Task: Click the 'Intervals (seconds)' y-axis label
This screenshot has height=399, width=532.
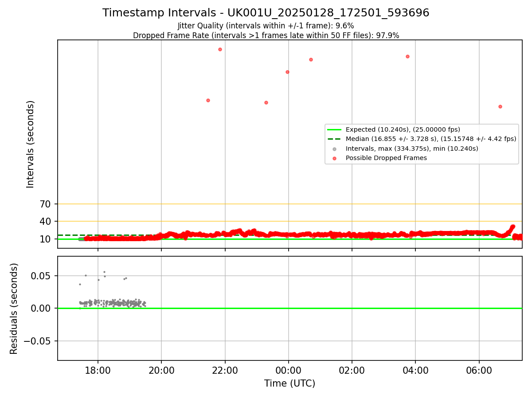Action: point(31,144)
